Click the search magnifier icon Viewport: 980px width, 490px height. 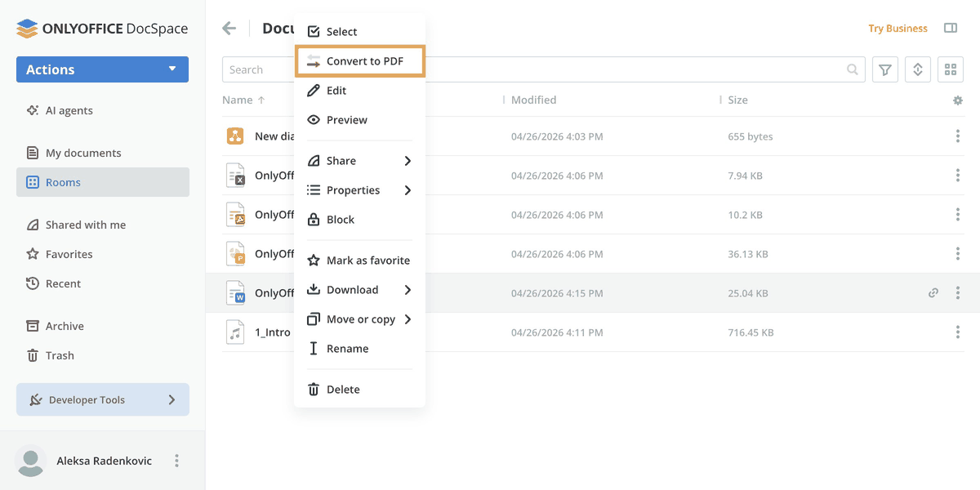(853, 69)
